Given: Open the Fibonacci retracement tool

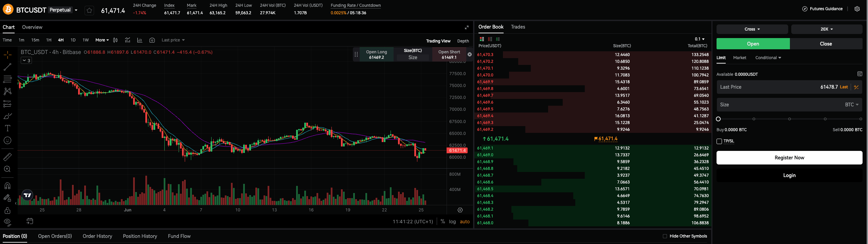Looking at the screenshot, I should click(7, 79).
